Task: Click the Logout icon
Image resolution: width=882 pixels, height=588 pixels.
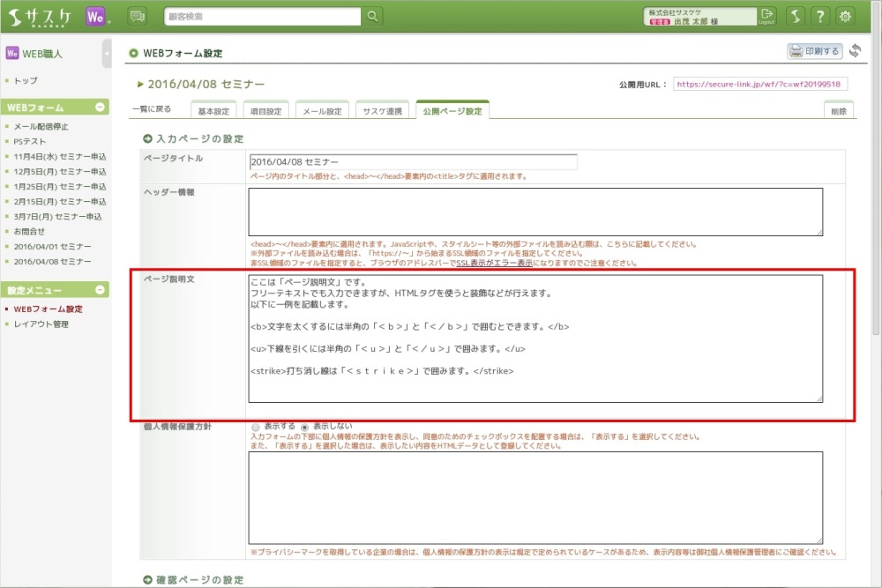Action: 766,16
